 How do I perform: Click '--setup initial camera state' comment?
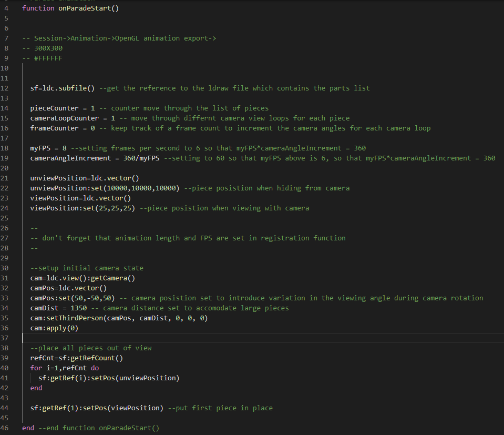pos(87,268)
